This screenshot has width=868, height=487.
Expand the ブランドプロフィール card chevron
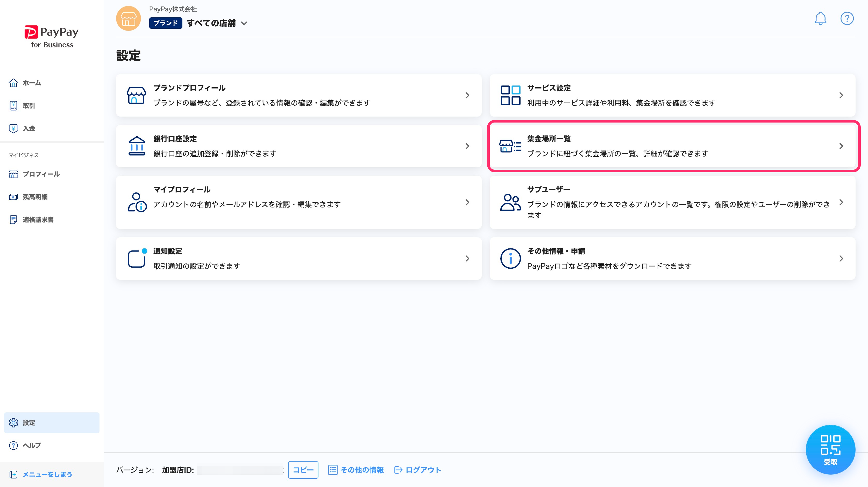point(467,95)
